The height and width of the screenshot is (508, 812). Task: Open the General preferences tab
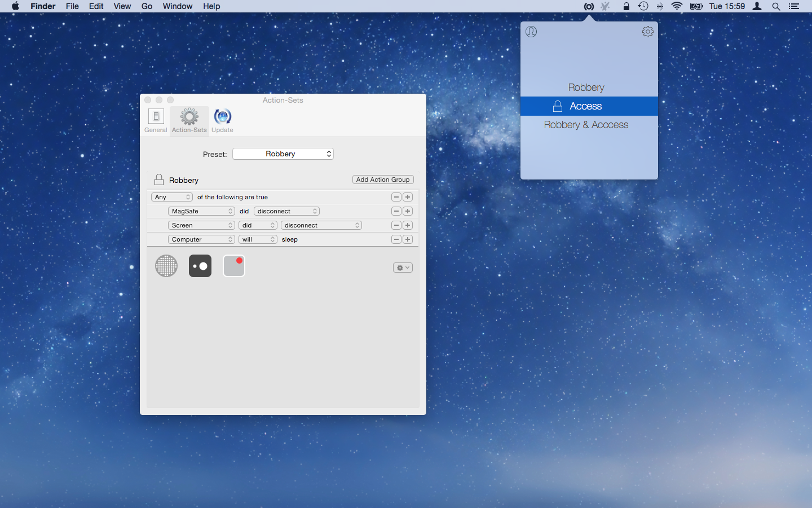tap(156, 121)
